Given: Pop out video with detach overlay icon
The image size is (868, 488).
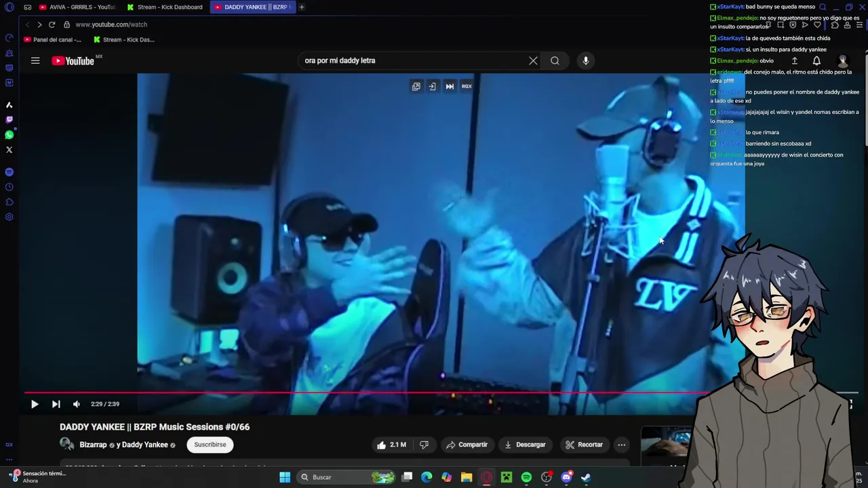Looking at the screenshot, I should pos(416,86).
